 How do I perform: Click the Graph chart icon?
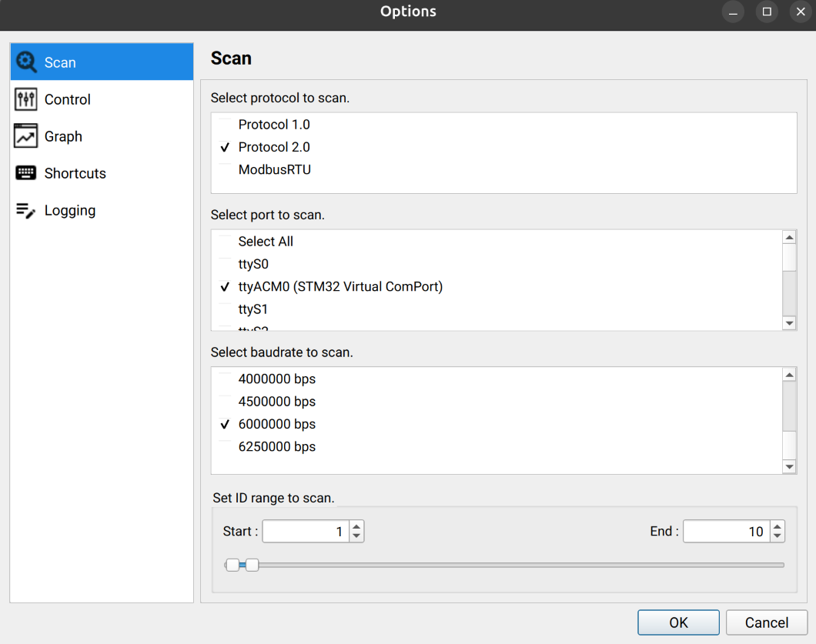click(26, 136)
